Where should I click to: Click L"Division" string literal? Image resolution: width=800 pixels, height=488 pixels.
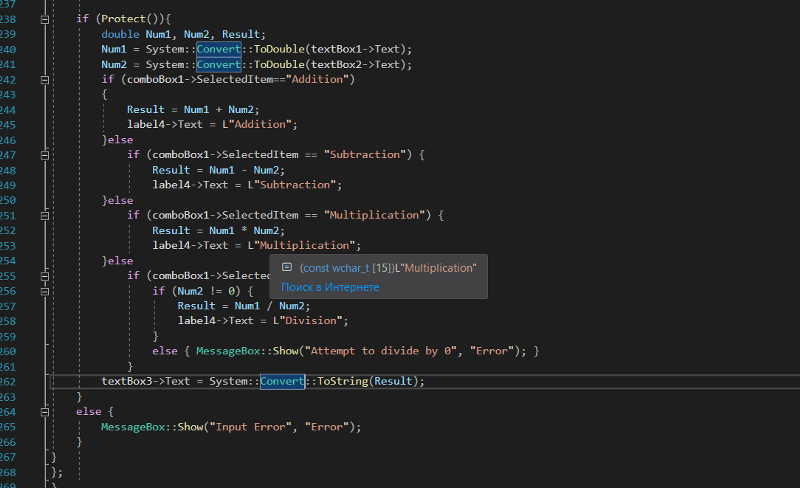(308, 321)
